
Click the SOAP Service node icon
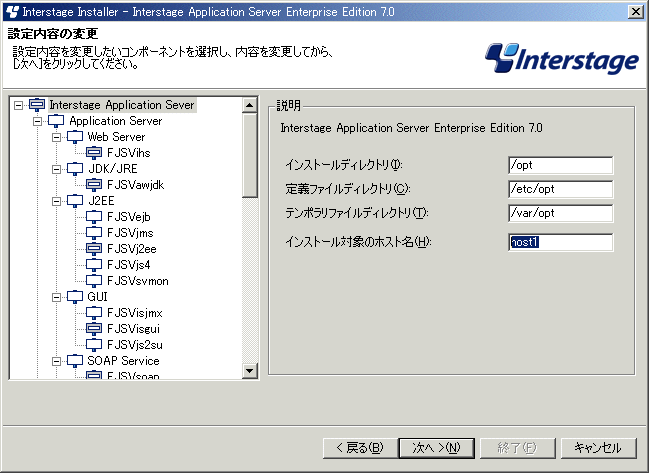pos(75,361)
